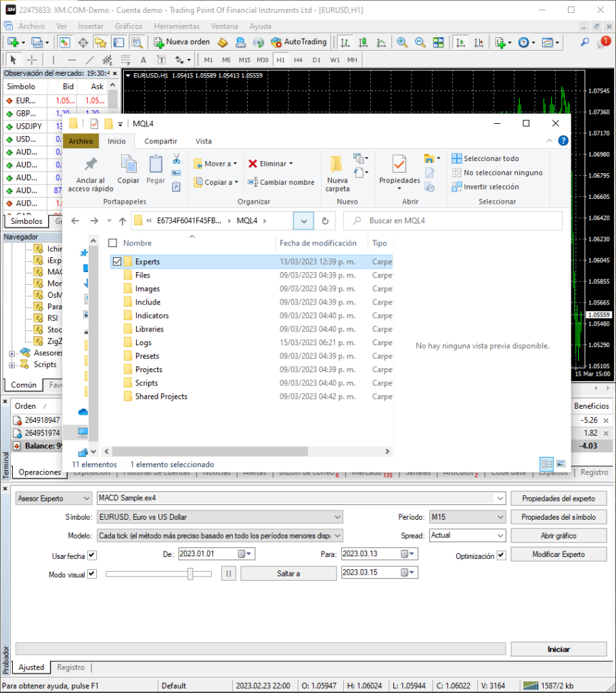This screenshot has width=616, height=693.
Task: Click the bar chart type icon
Action: coord(345,43)
